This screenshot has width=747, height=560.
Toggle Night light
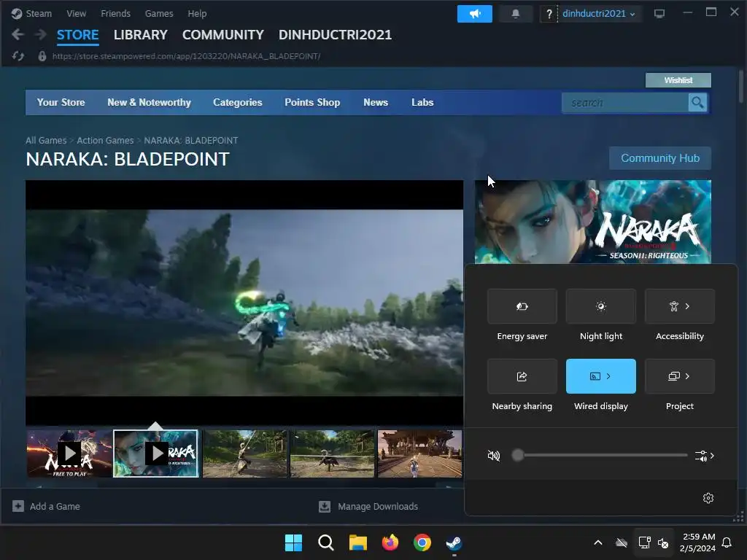[601, 306]
